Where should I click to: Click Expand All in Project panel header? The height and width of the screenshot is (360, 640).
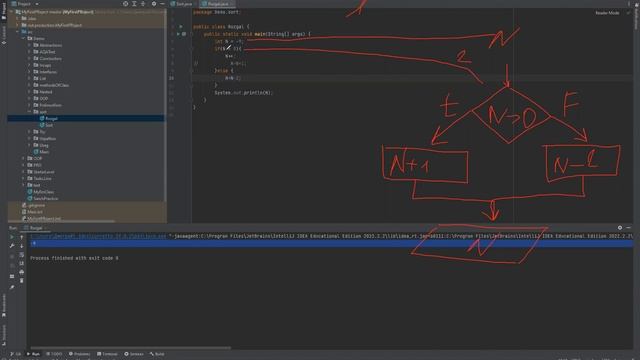point(134,4)
